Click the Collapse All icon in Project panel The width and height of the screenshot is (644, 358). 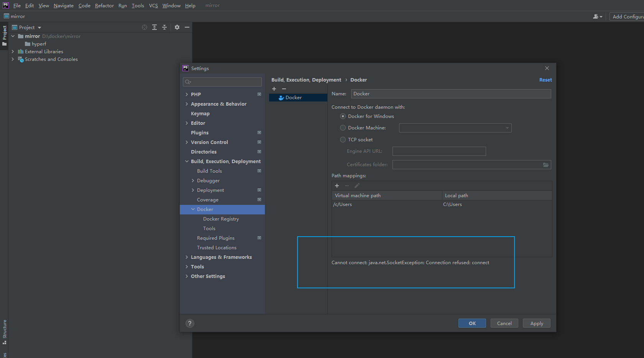[x=164, y=27]
